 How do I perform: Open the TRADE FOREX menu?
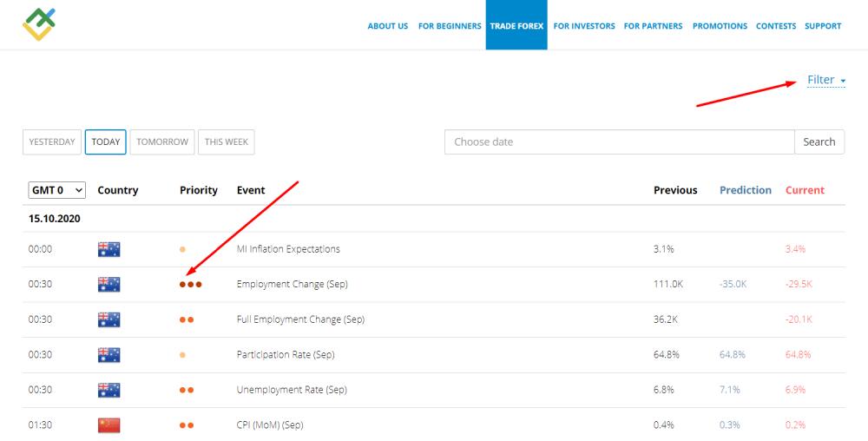click(x=516, y=26)
